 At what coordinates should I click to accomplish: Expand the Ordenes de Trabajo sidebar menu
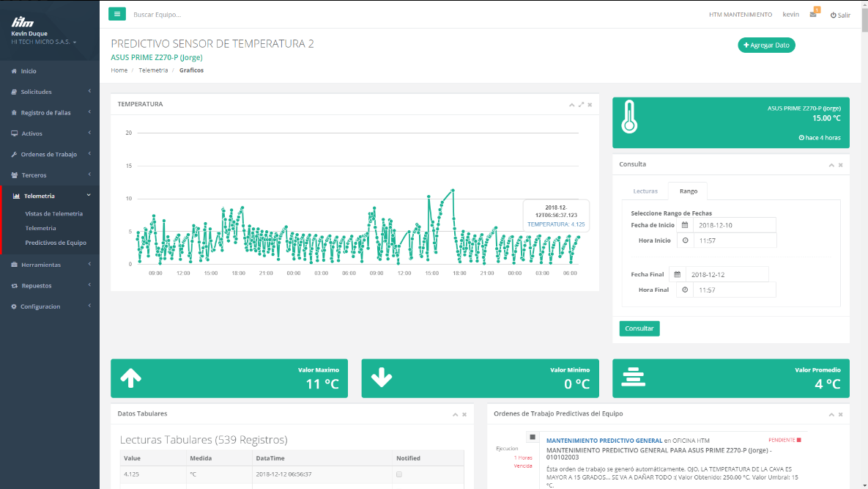50,155
